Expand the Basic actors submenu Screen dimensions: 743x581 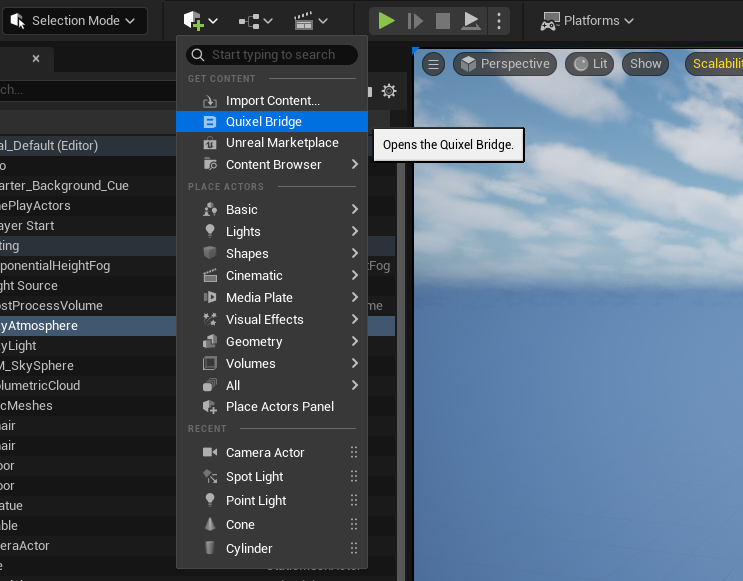pyautogui.click(x=272, y=209)
